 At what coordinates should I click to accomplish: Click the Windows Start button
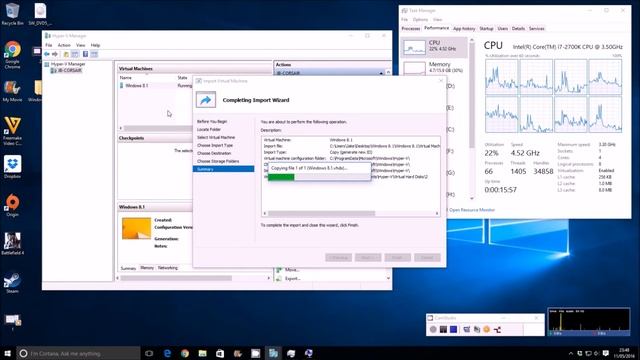tap(7, 353)
